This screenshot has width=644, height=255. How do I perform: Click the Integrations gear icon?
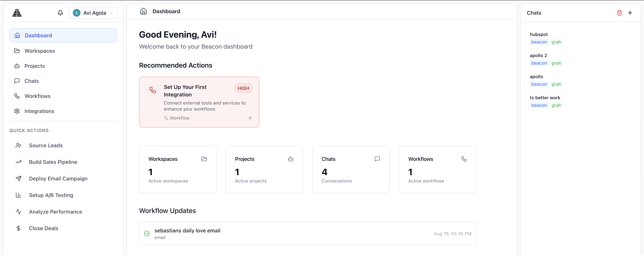pyautogui.click(x=17, y=111)
